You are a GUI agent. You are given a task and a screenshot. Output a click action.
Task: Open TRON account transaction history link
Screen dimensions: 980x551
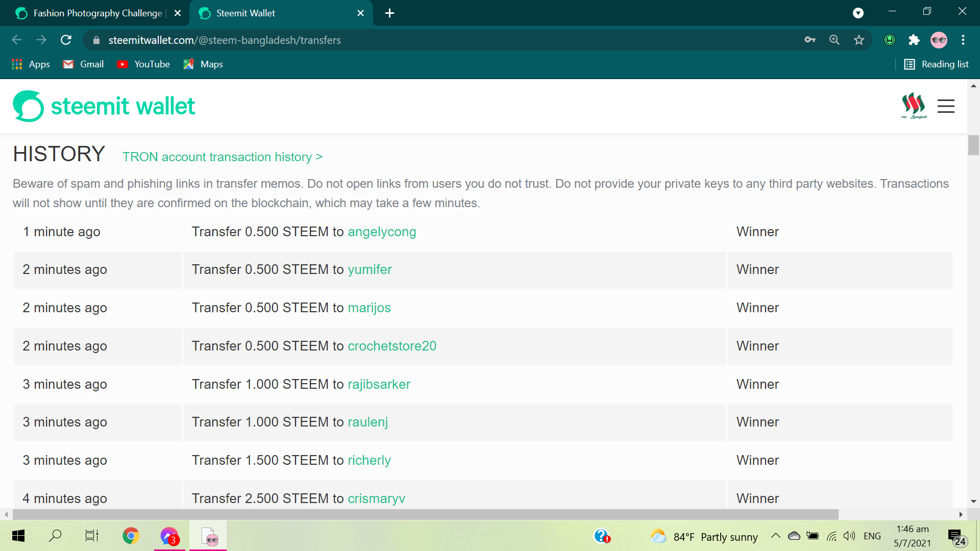[223, 157]
